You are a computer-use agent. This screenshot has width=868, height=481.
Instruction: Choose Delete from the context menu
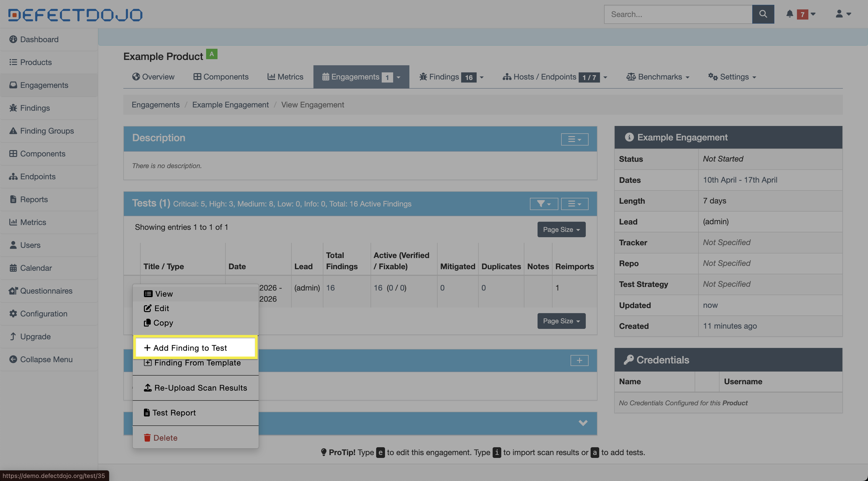pos(165,438)
